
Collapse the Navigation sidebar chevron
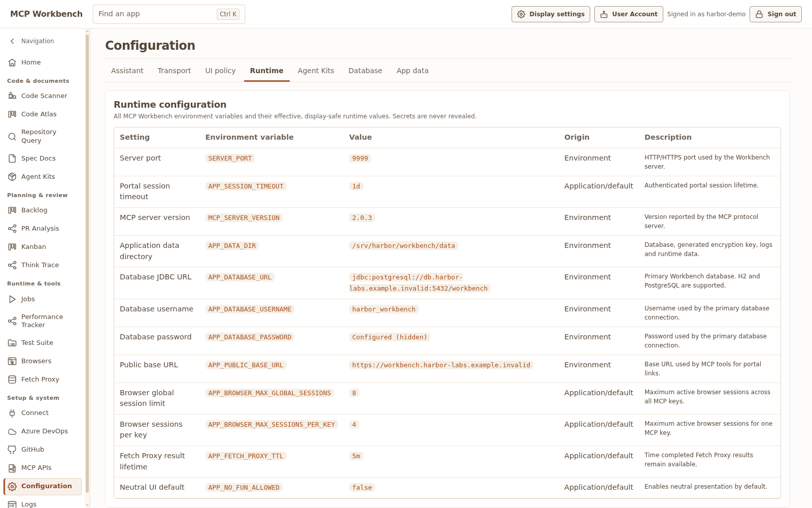click(x=12, y=41)
